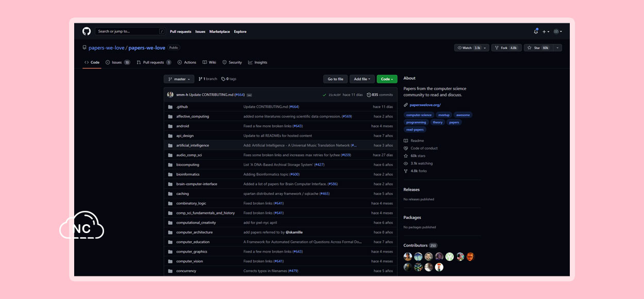This screenshot has width=644, height=299.
Task: View the 0 tags link
Action: [229, 79]
